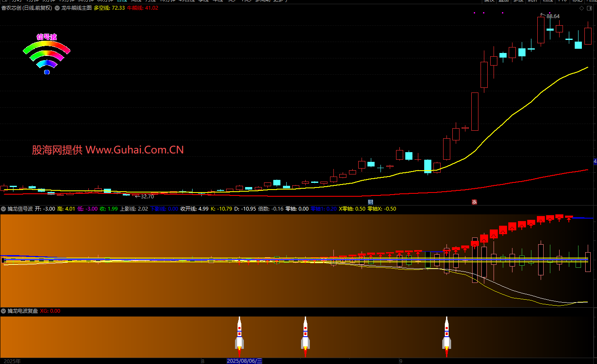
Task: Click the diamond icon at chart top-right
Action: pos(581,8)
